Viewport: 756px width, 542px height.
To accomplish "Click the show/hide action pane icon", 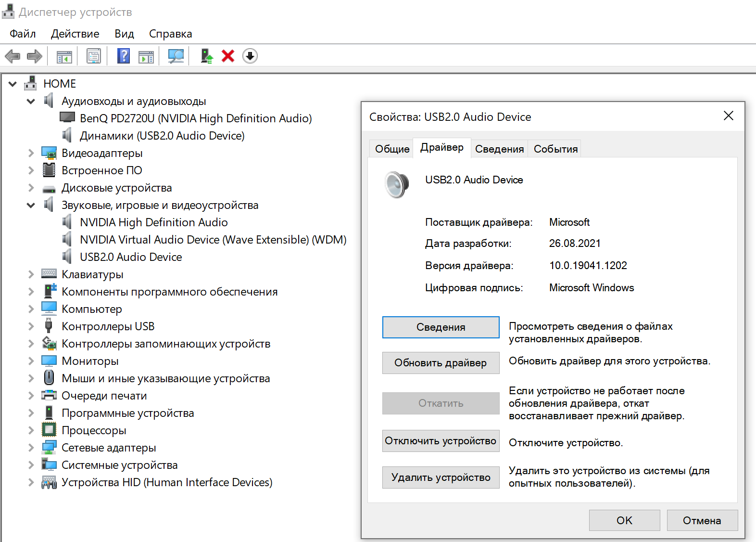I will coord(146,56).
